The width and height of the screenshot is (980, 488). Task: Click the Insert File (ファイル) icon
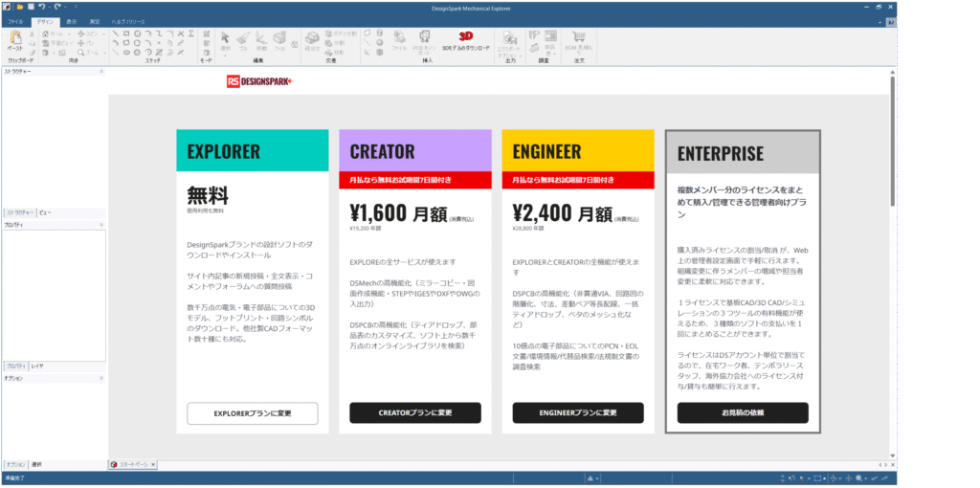399,37
